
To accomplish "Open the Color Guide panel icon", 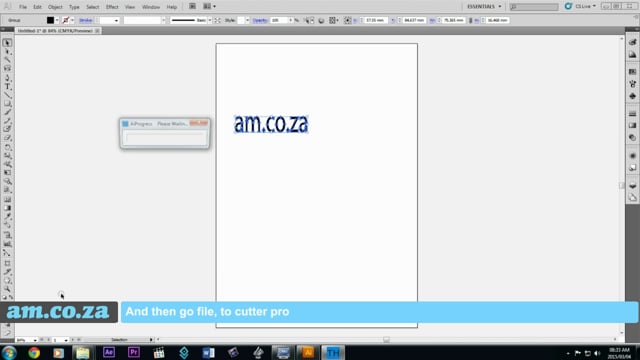I will [632, 55].
